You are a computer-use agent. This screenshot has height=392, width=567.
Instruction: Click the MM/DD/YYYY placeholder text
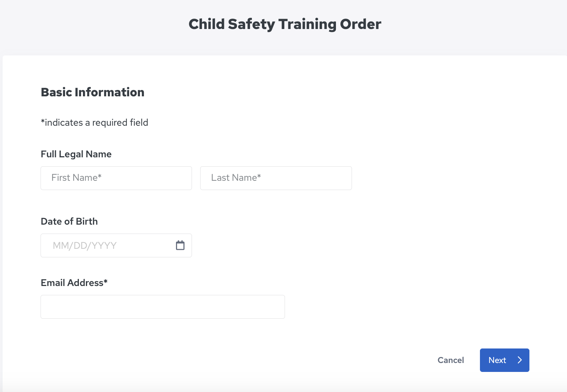pos(85,245)
